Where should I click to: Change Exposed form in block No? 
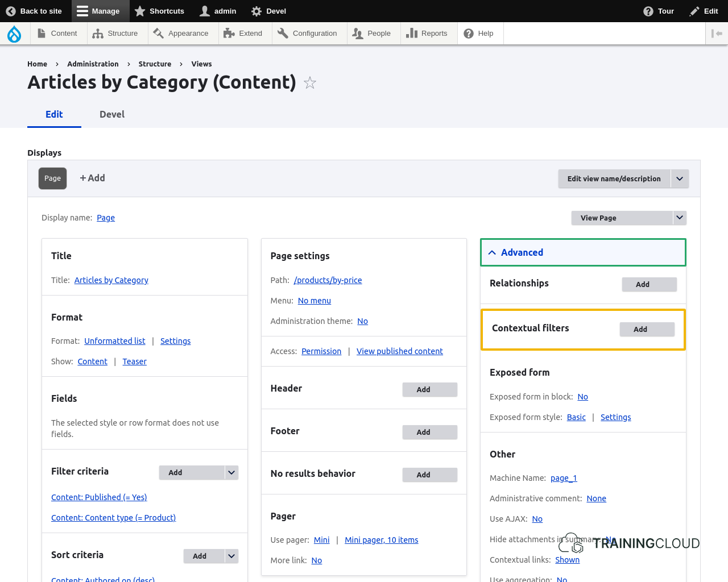[x=583, y=397]
